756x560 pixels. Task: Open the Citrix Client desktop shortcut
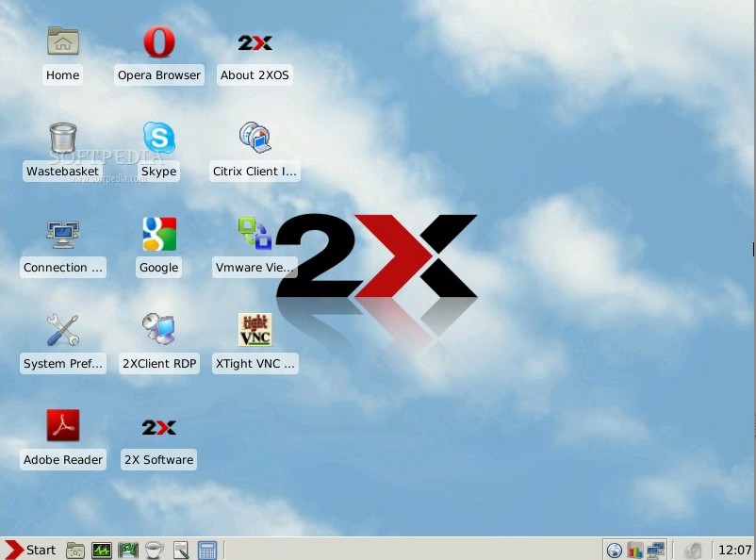click(255, 138)
